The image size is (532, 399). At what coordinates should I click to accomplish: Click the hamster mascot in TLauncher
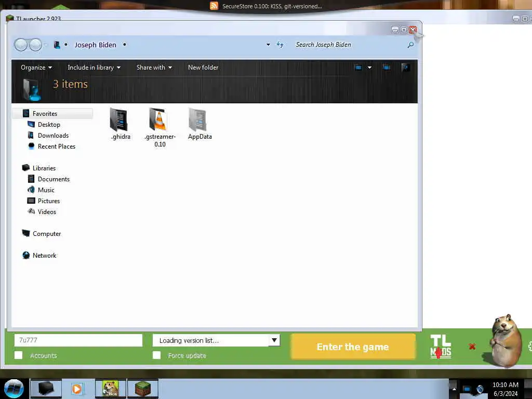click(506, 341)
